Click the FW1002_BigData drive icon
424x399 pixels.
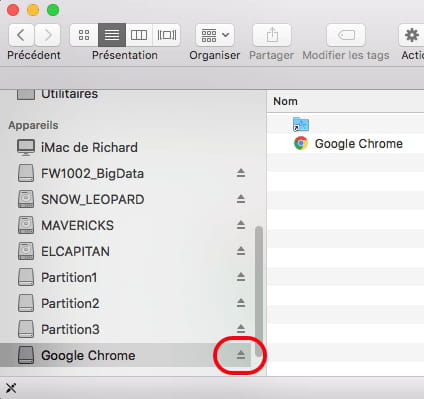26,173
